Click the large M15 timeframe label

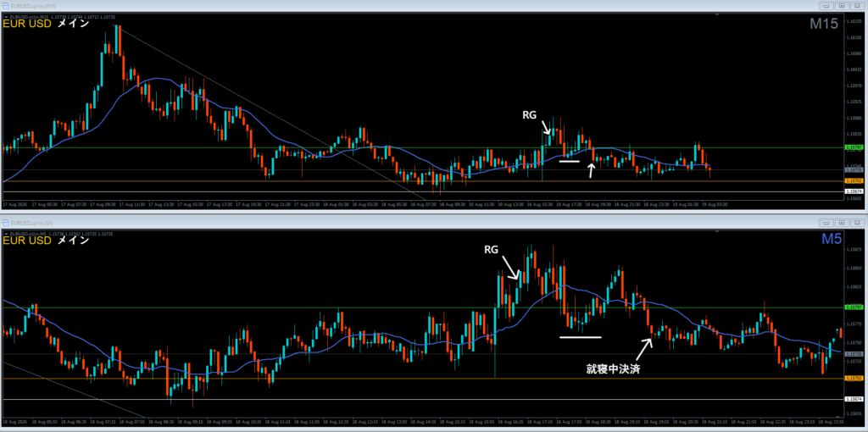coord(823,24)
